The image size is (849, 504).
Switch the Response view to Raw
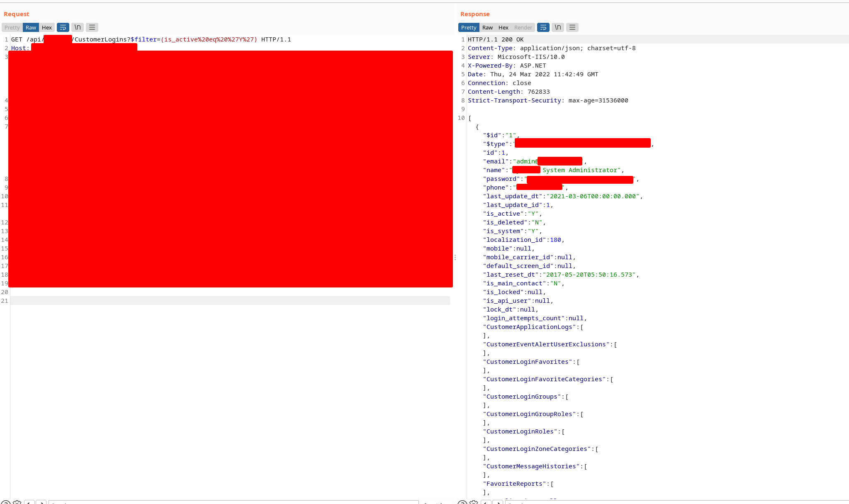click(487, 27)
